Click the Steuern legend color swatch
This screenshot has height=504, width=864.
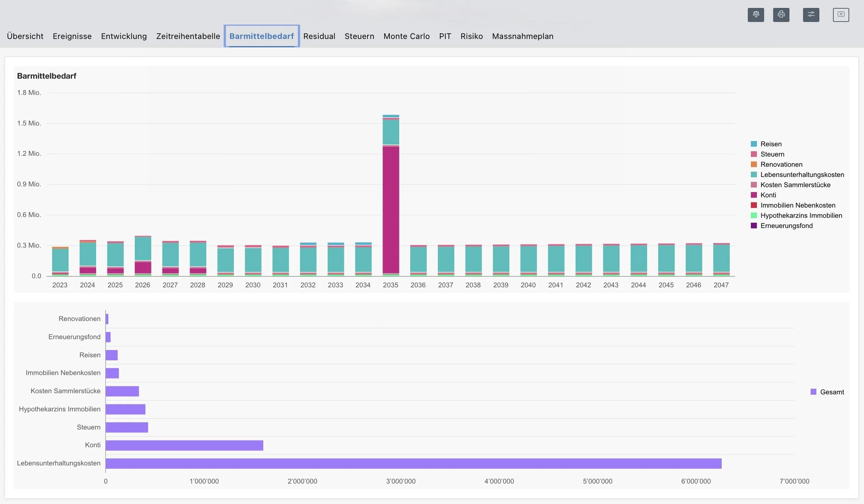(x=754, y=154)
